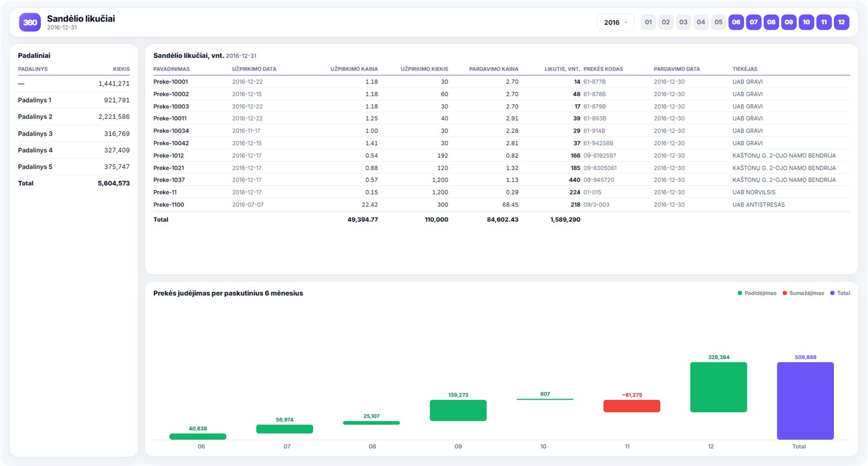
Task: Sort by KIEKIS column header
Action: click(121, 69)
